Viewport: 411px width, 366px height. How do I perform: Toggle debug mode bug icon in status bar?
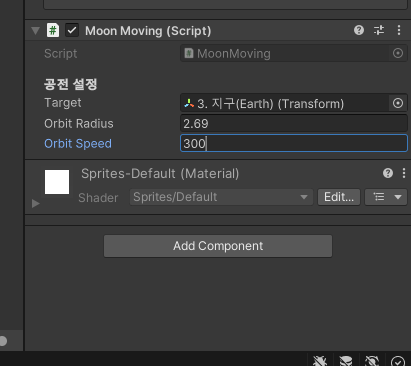tap(320, 361)
